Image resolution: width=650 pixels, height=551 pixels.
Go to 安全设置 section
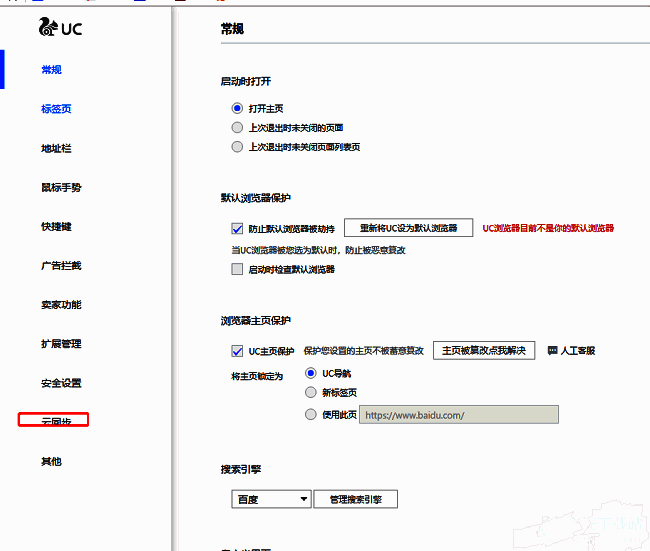pyautogui.click(x=61, y=383)
